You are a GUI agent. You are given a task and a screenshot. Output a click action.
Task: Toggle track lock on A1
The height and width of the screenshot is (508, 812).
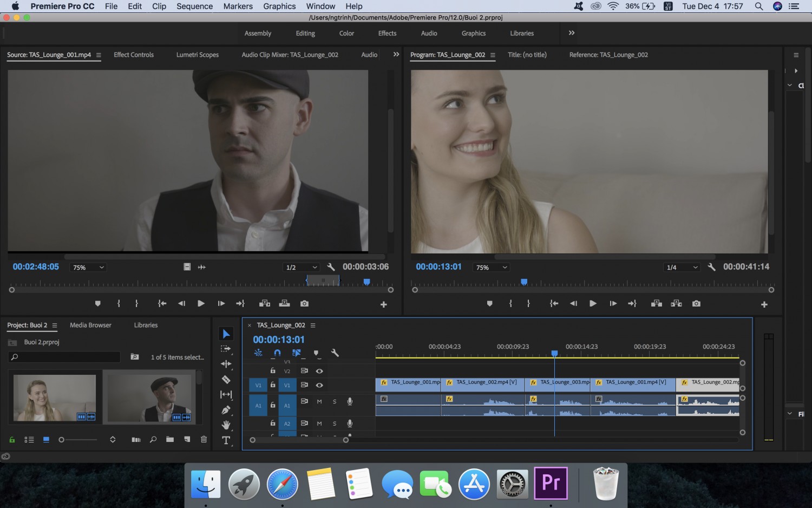273,405
